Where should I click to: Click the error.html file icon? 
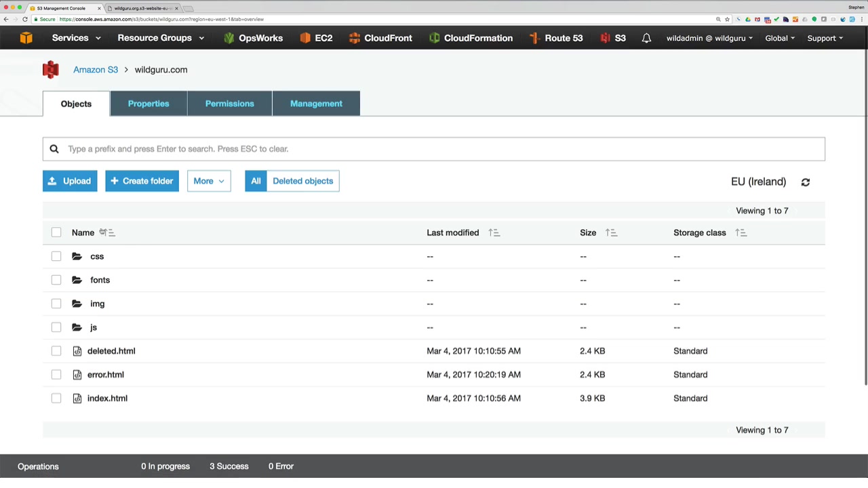77,375
